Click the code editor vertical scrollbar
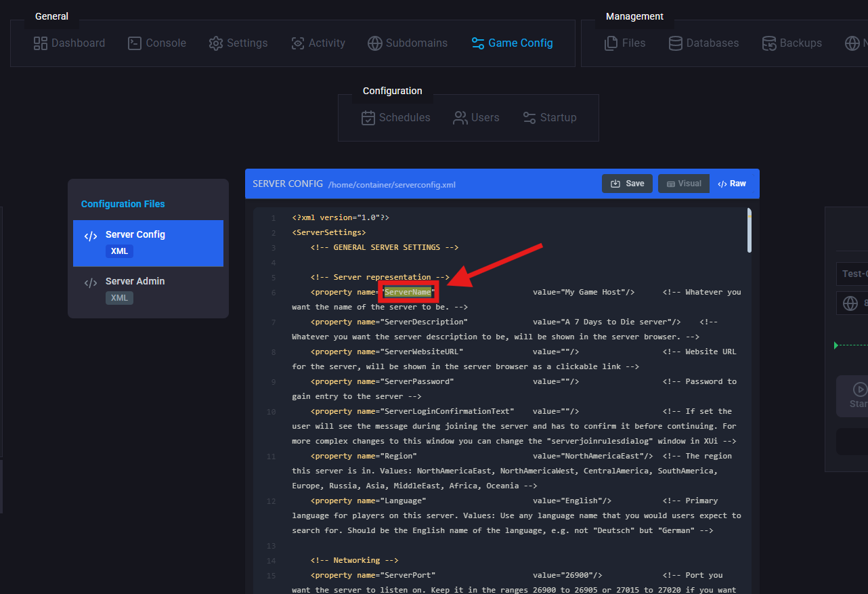The height and width of the screenshot is (594, 868). (x=749, y=231)
